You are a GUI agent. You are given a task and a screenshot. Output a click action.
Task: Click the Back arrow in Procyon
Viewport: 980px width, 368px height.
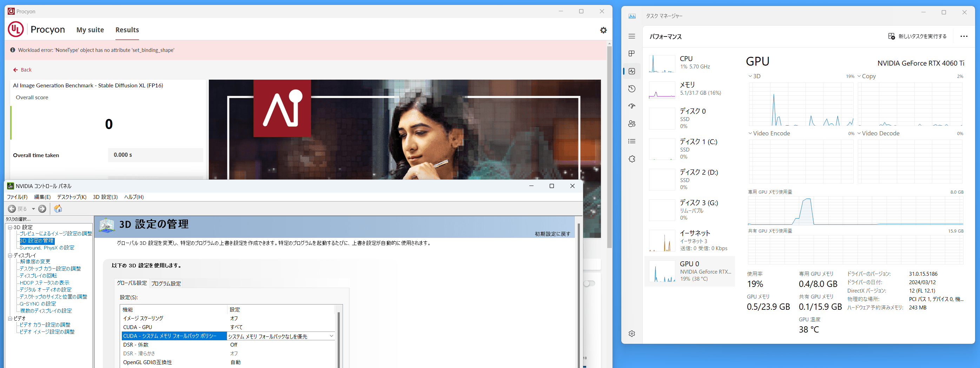tap(15, 70)
